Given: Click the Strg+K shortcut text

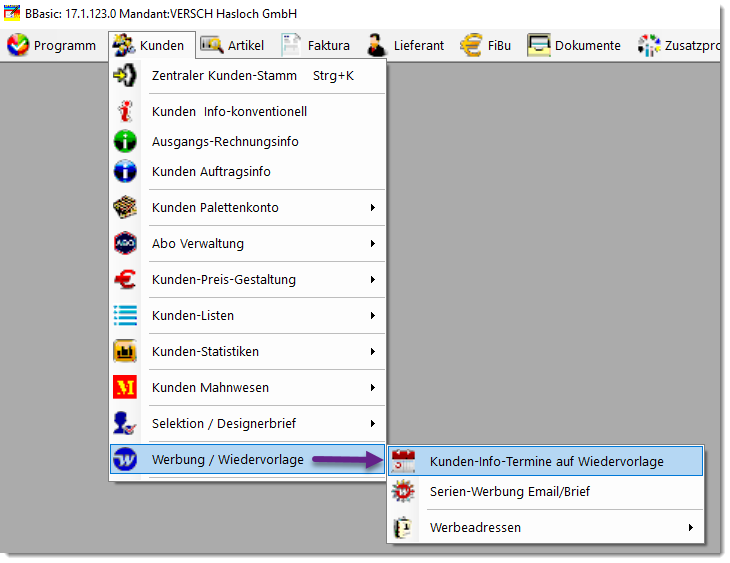Looking at the screenshot, I should (333, 75).
